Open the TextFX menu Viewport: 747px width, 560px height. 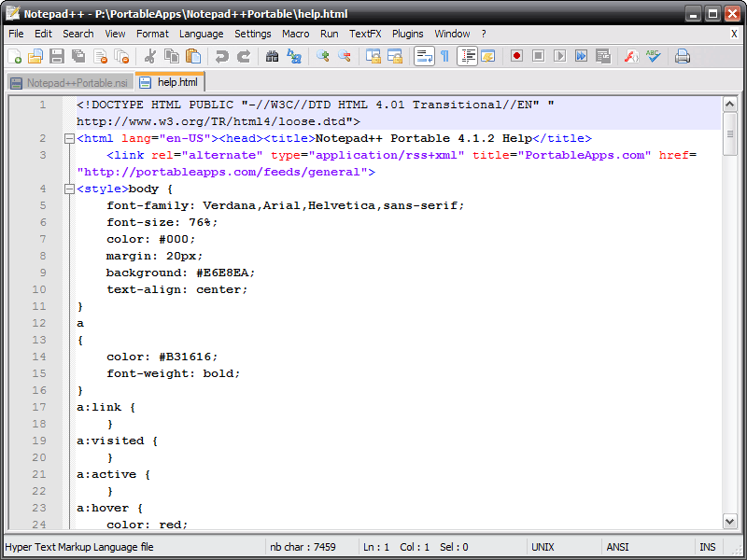click(x=365, y=34)
